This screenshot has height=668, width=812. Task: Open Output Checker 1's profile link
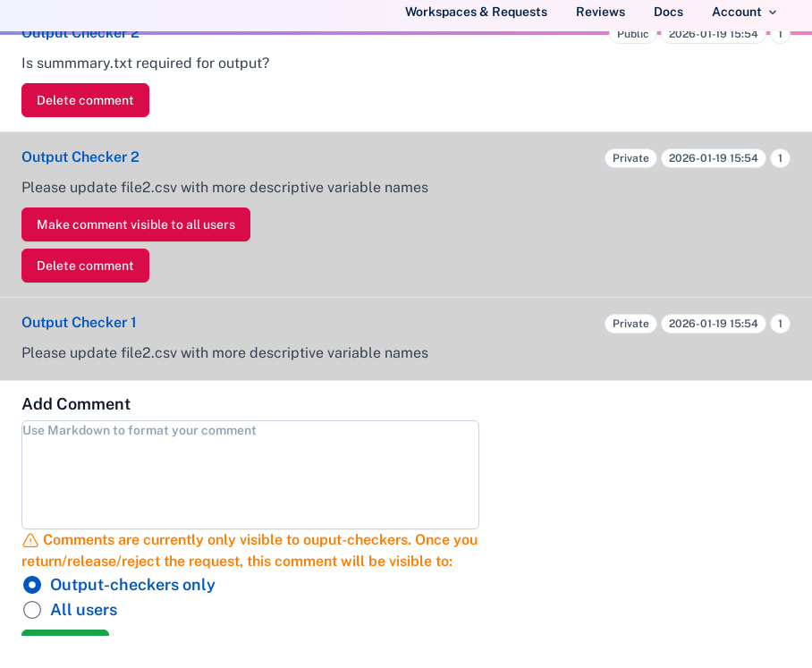(80, 322)
